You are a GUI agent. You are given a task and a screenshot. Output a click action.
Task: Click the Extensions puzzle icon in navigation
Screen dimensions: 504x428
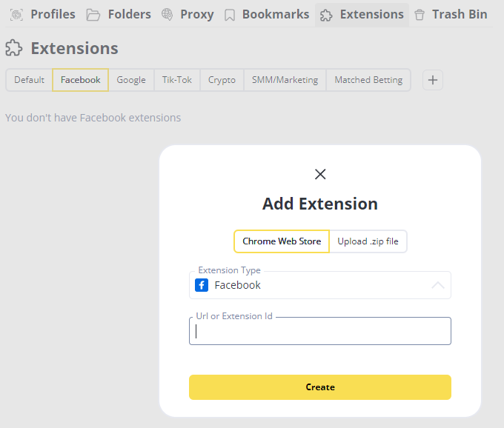pyautogui.click(x=326, y=15)
